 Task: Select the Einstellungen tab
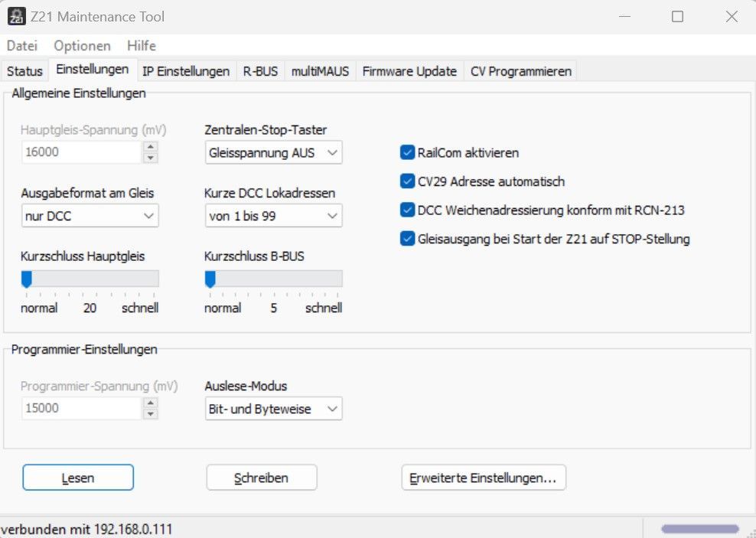(x=92, y=70)
